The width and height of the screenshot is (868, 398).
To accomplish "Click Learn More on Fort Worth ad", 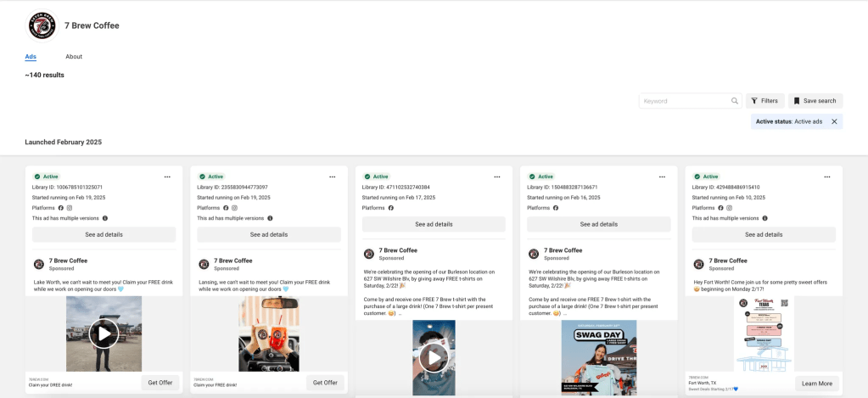I will pos(816,384).
